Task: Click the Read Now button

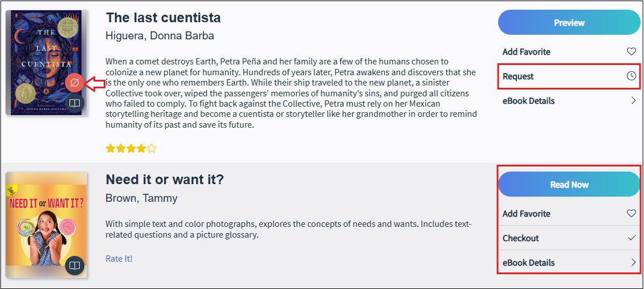Action: (569, 184)
